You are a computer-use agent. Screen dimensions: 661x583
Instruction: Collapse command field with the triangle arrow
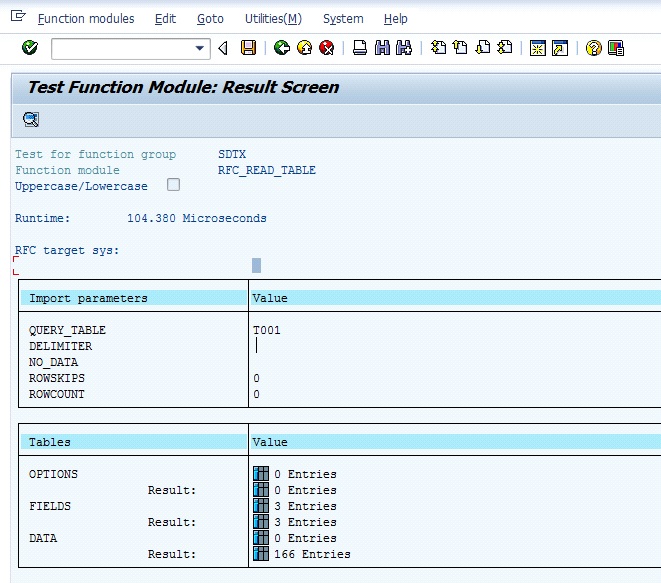[223, 48]
